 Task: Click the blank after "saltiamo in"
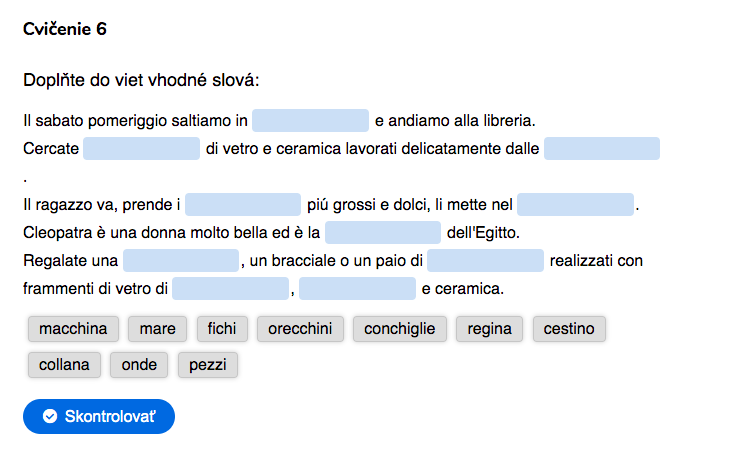coord(310,120)
